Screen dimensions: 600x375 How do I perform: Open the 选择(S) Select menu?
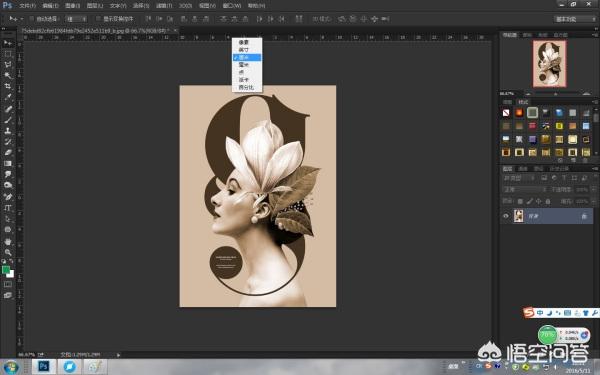[x=141, y=6]
